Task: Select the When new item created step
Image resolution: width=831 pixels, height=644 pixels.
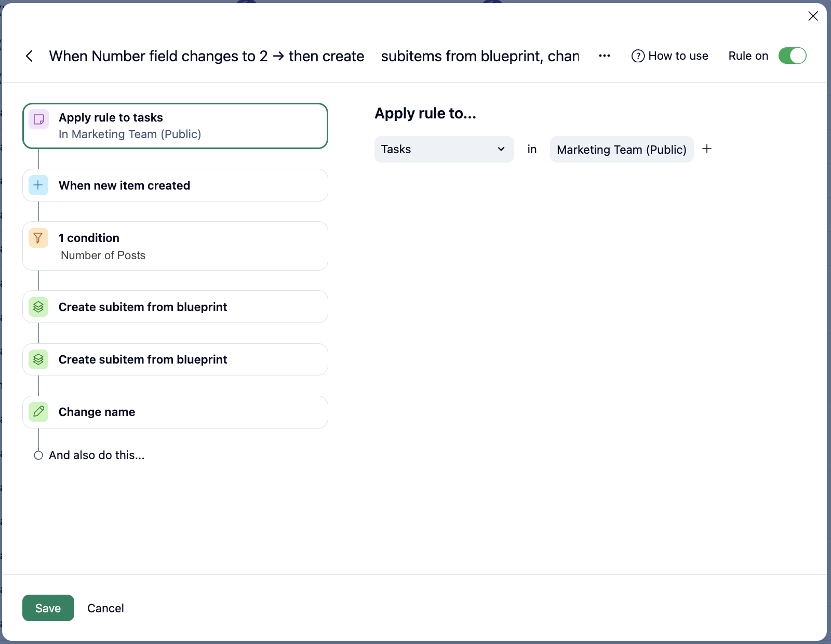Action: click(175, 185)
